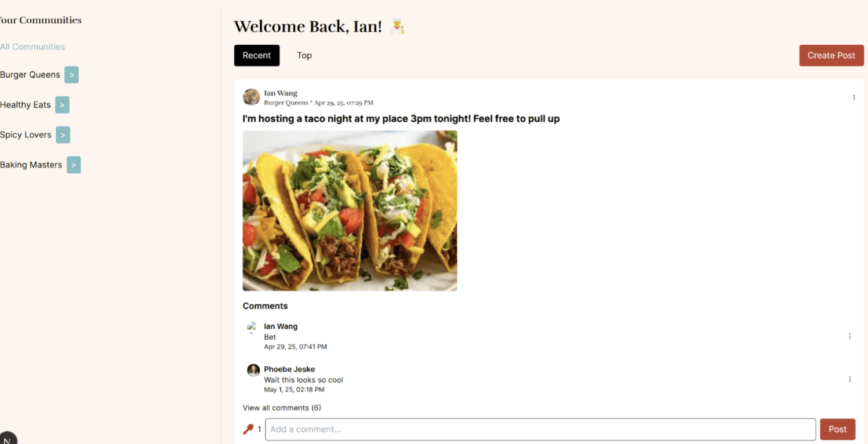Expand the Baking Masters community arrow
This screenshot has height=444, width=868.
pos(73,165)
